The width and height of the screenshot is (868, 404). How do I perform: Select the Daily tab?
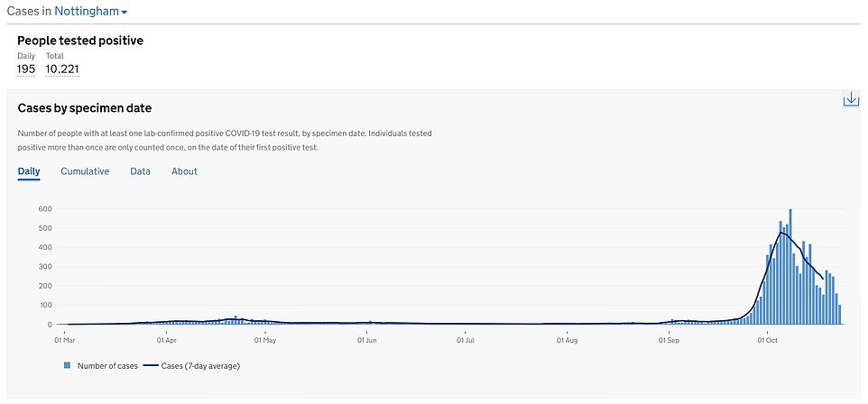click(x=29, y=171)
